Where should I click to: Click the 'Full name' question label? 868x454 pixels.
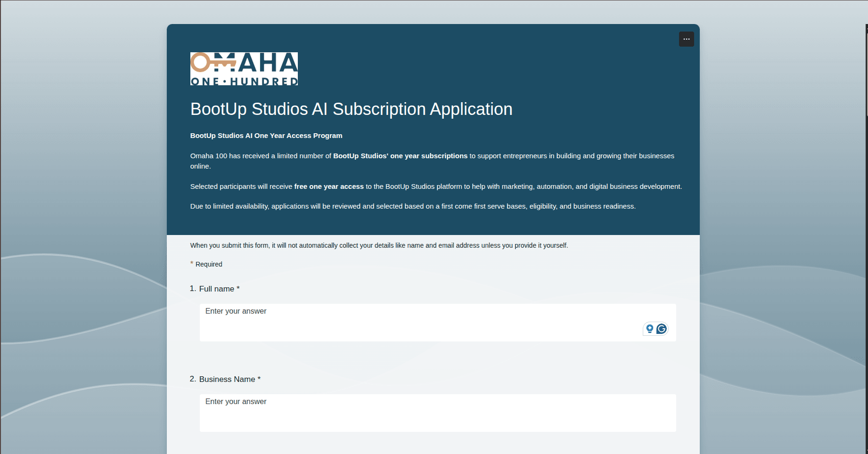point(216,289)
